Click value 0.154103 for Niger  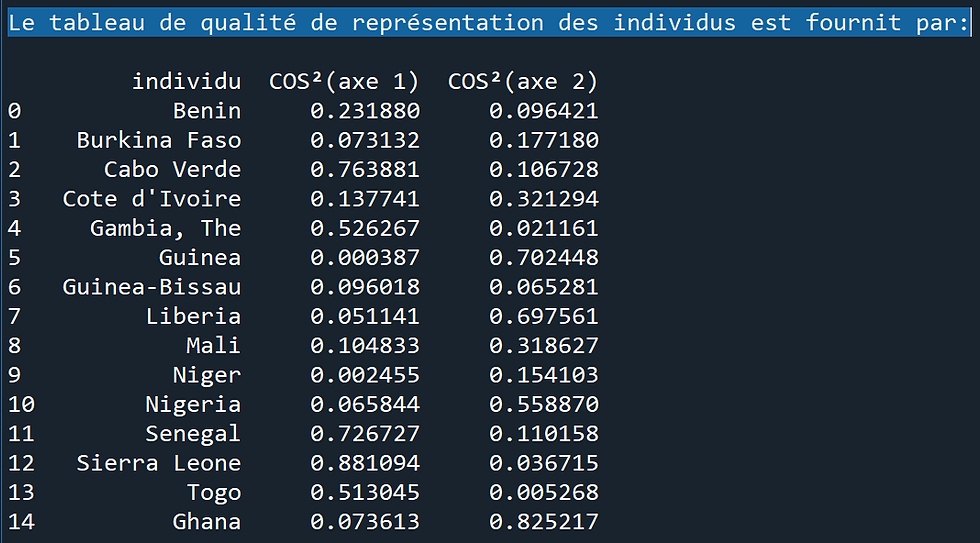(544, 375)
